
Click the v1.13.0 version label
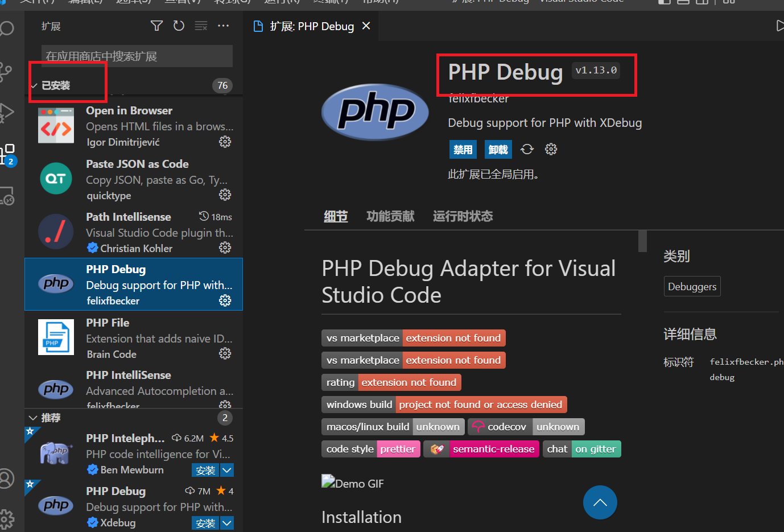click(x=596, y=70)
